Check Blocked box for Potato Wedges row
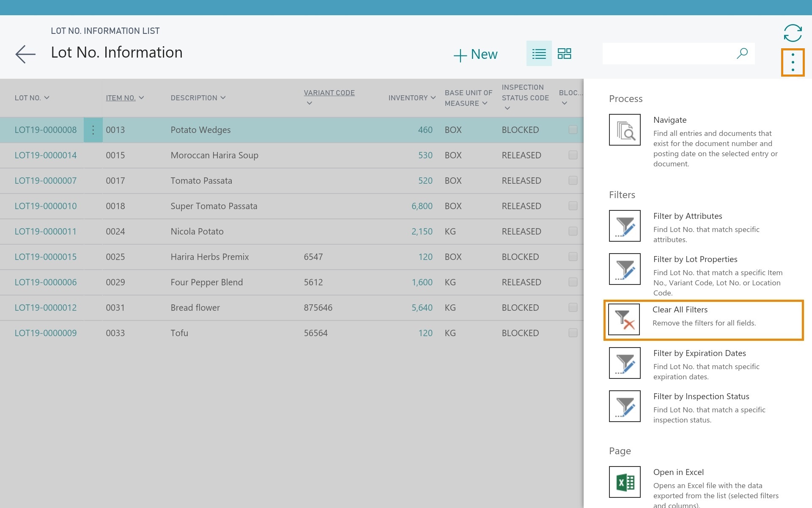 [x=573, y=130]
